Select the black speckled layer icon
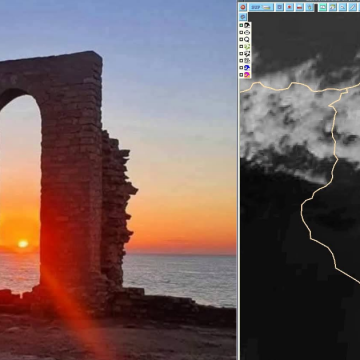This screenshot has width=360, height=360. click(x=247, y=54)
